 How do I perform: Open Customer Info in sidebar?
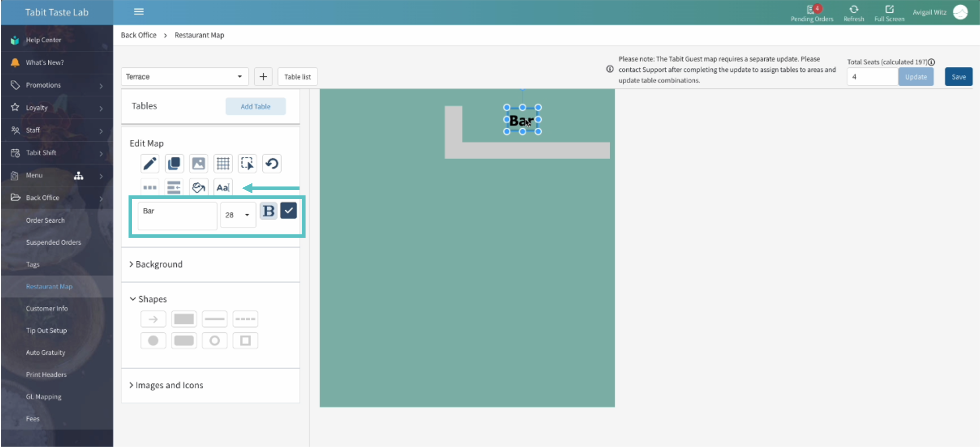click(x=47, y=308)
